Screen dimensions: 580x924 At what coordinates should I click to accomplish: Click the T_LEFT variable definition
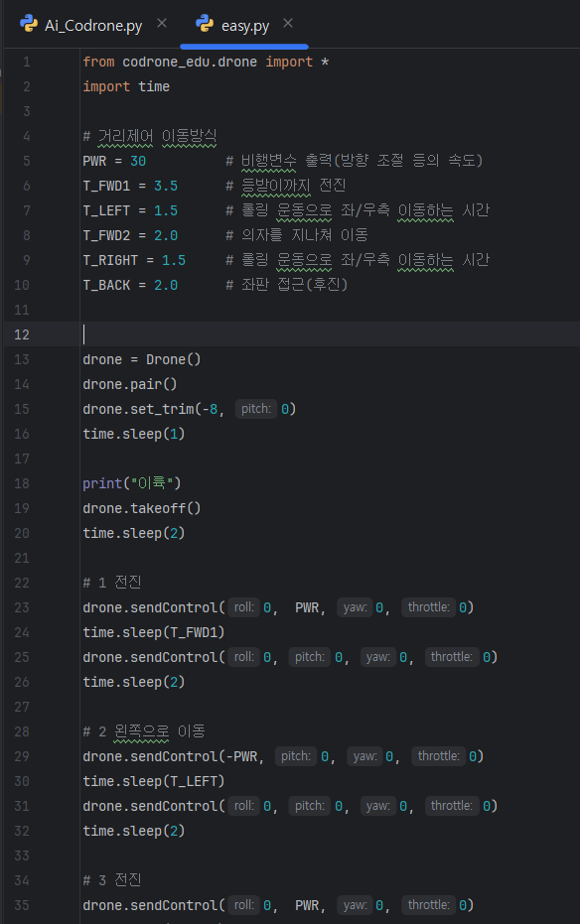point(130,211)
